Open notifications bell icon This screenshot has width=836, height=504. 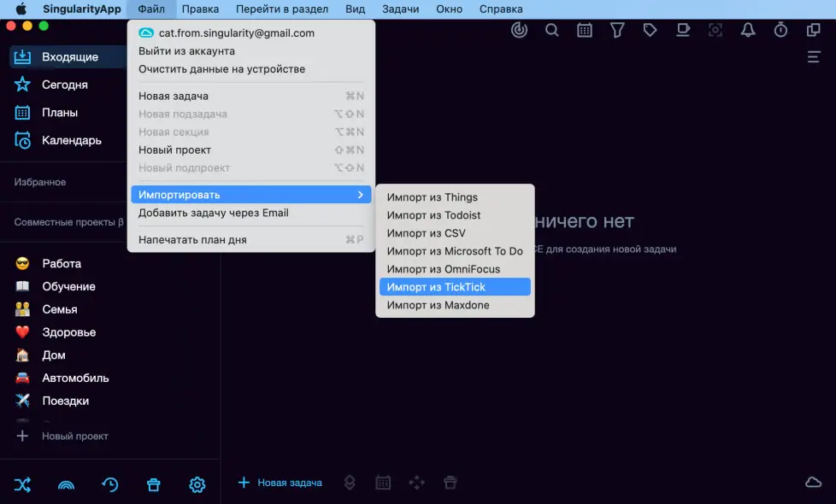748,30
